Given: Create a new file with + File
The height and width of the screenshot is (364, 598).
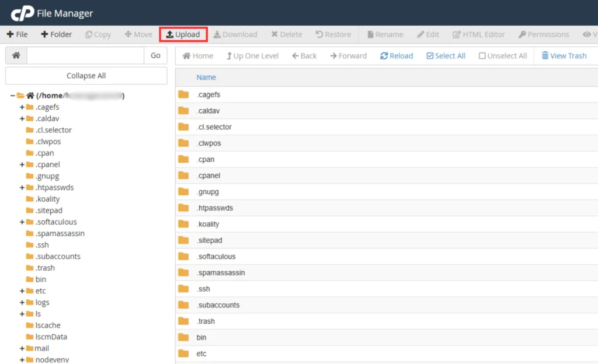Looking at the screenshot, I should pos(17,34).
